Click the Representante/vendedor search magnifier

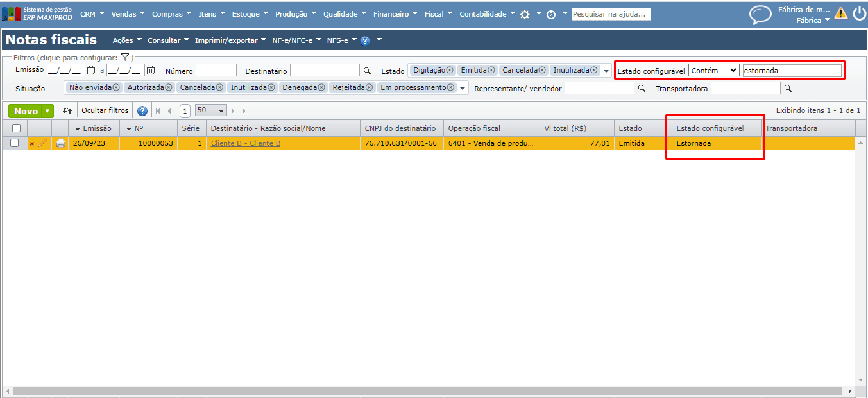pos(642,88)
